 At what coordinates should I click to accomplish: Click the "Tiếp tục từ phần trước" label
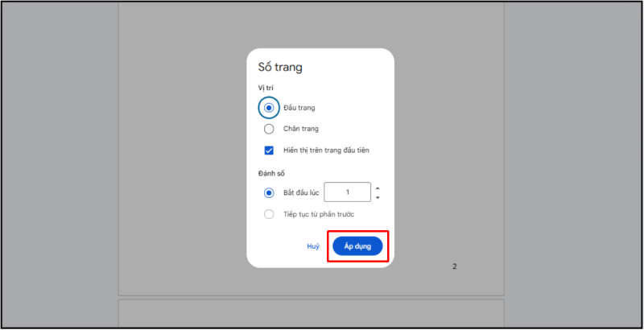point(319,214)
